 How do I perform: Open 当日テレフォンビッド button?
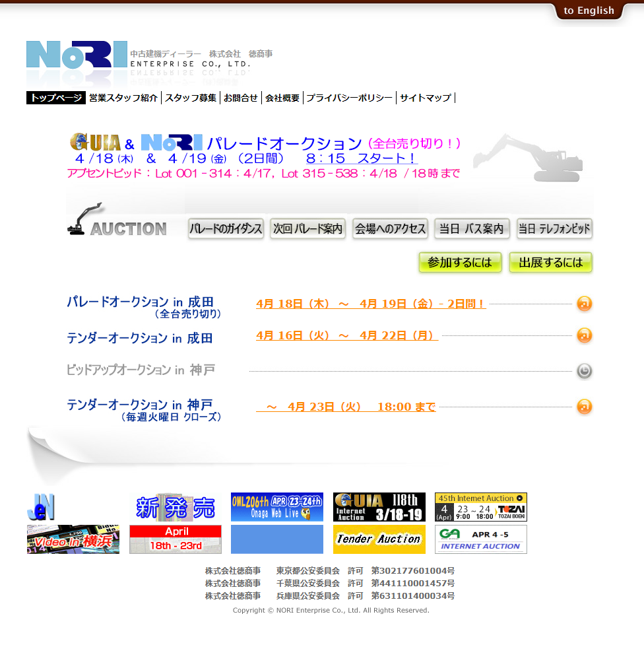click(x=554, y=228)
